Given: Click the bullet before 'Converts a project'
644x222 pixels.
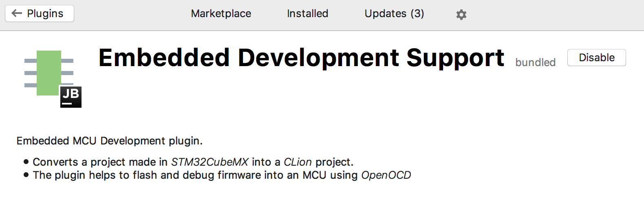Looking at the screenshot, I should [26, 162].
